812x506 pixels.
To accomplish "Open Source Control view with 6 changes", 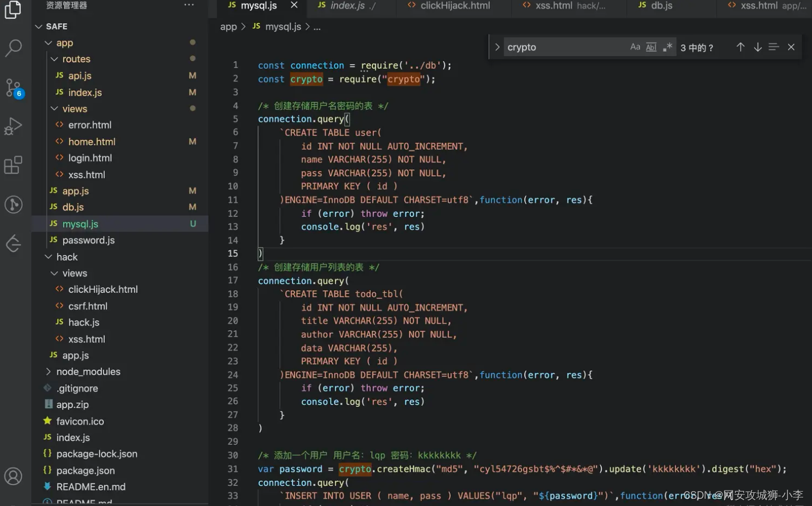I will tap(13, 88).
